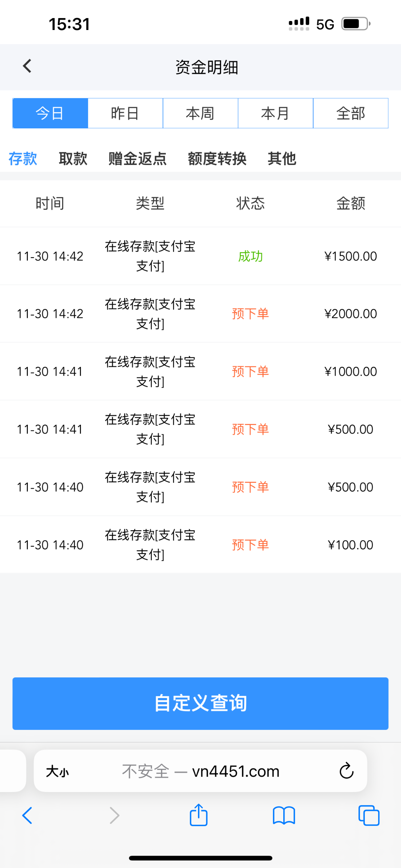Viewport: 401px width, 868px height.
Task: Switch to the 取款 tab
Action: (x=73, y=159)
